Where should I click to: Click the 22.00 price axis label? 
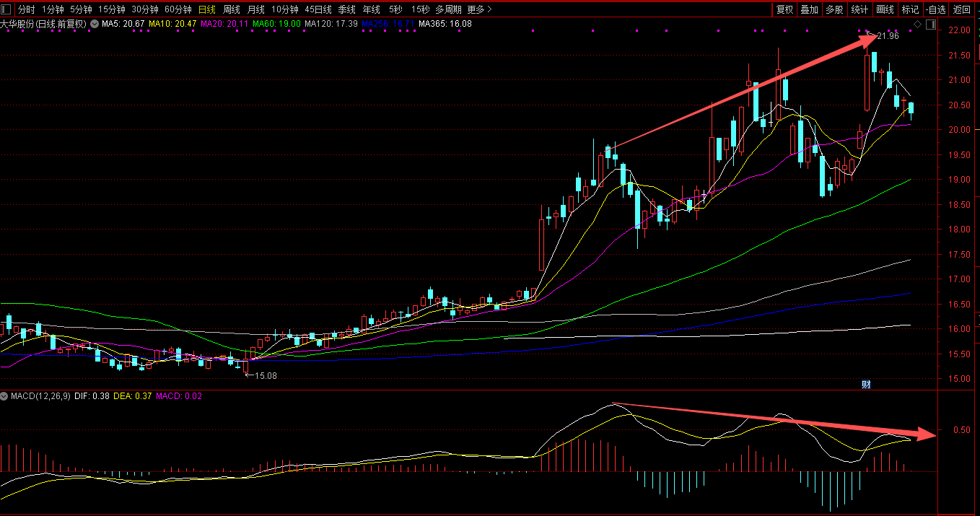point(959,30)
